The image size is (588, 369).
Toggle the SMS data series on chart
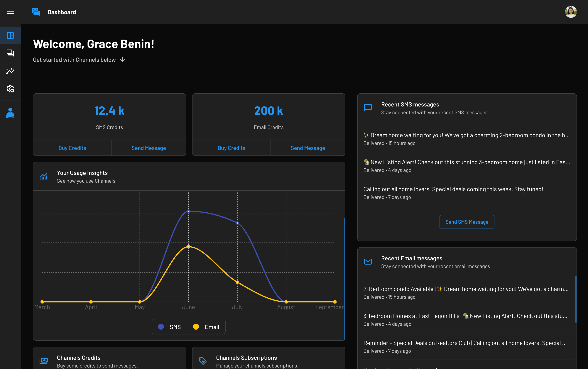point(169,326)
